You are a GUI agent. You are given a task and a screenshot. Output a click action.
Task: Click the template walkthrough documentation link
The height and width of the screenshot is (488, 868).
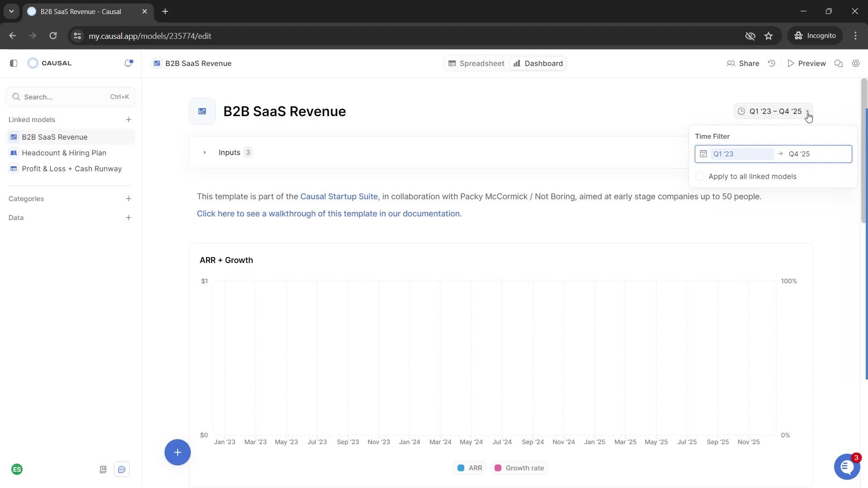point(329,213)
